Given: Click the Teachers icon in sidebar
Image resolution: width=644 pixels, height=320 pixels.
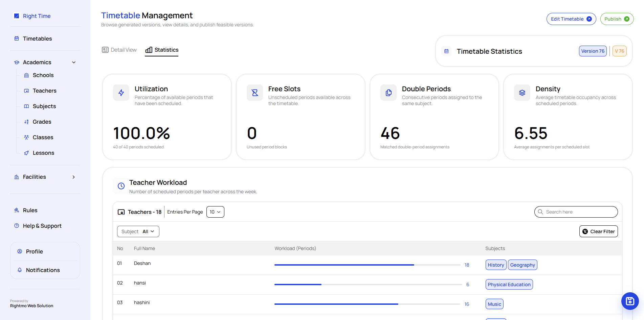Looking at the screenshot, I should [26, 91].
